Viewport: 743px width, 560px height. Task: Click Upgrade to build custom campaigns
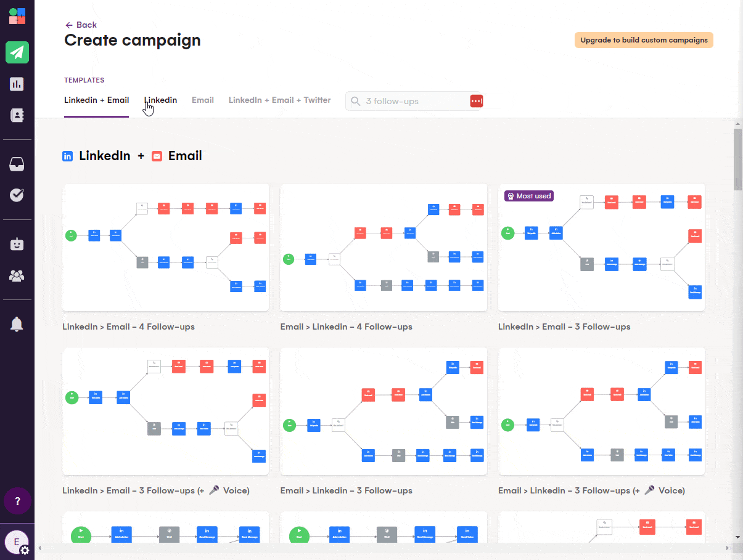click(x=644, y=40)
